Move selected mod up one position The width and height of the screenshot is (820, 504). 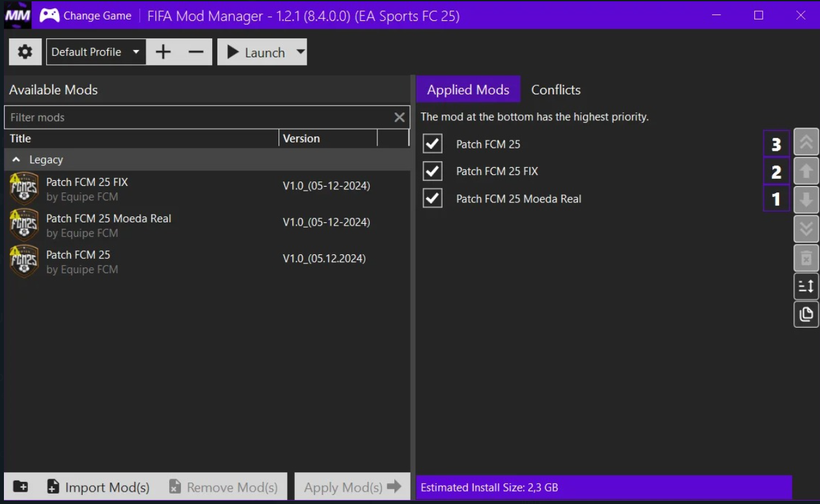[x=806, y=171]
